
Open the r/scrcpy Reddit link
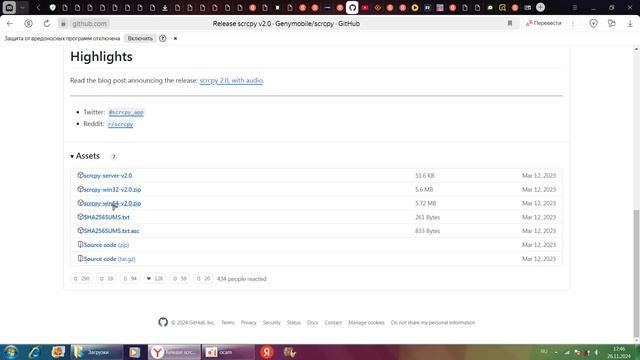[120, 124]
